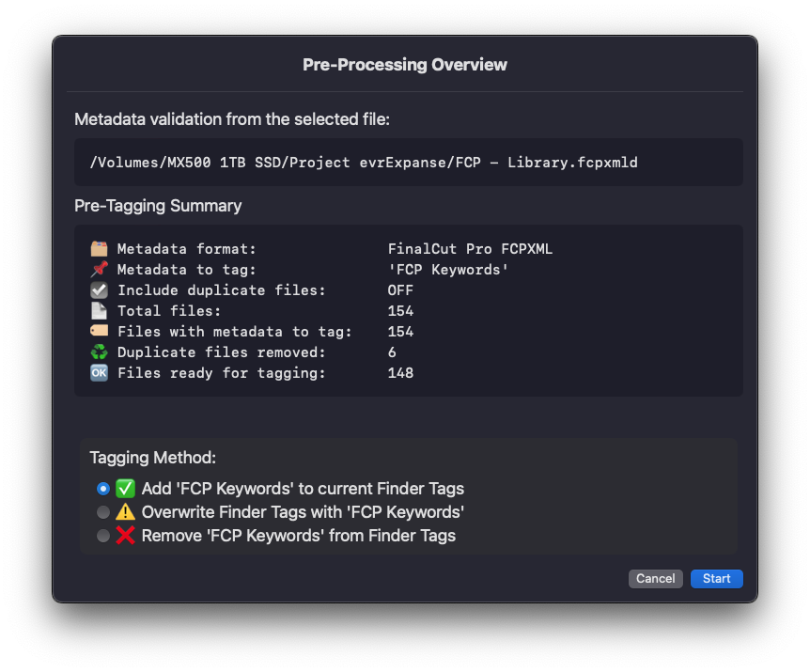Click the yellow warning icon beside Overwrite option
The width and height of the screenshot is (810, 672).
click(x=126, y=512)
